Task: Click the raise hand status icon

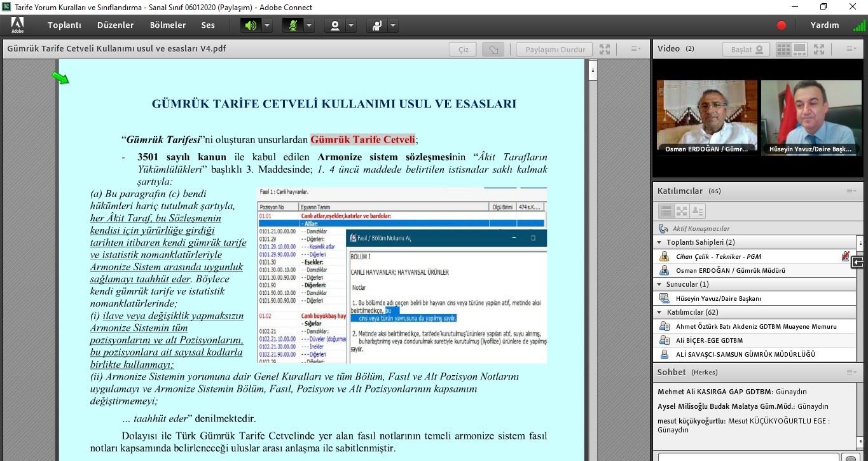Action: coord(377,25)
